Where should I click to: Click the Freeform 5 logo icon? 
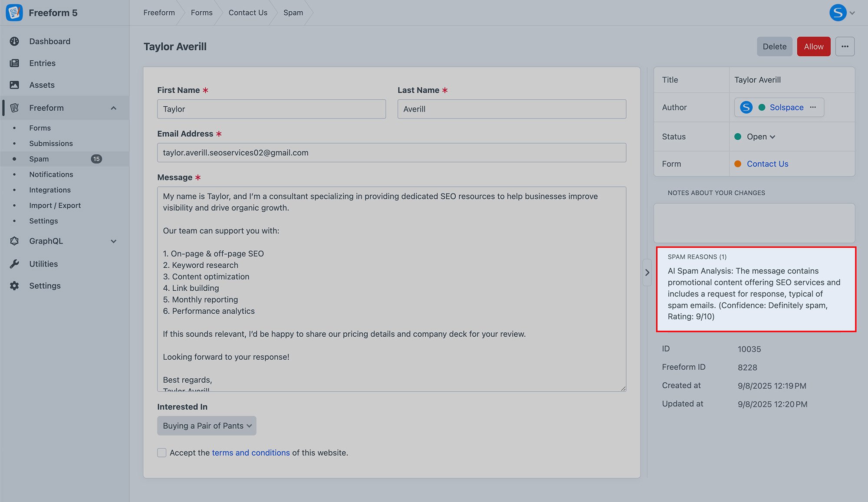(14, 13)
